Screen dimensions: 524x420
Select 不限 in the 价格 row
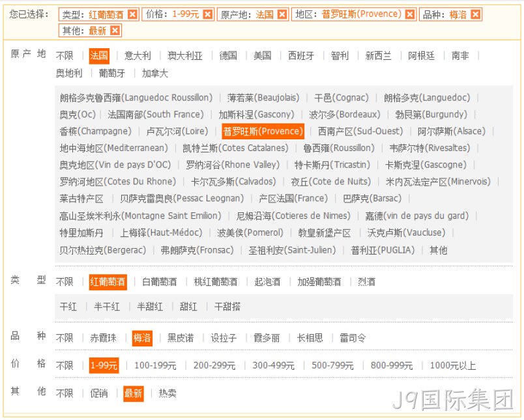click(65, 365)
